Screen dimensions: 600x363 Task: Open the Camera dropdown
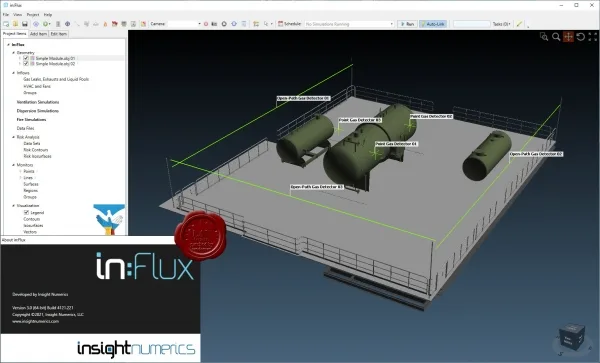[x=199, y=24]
